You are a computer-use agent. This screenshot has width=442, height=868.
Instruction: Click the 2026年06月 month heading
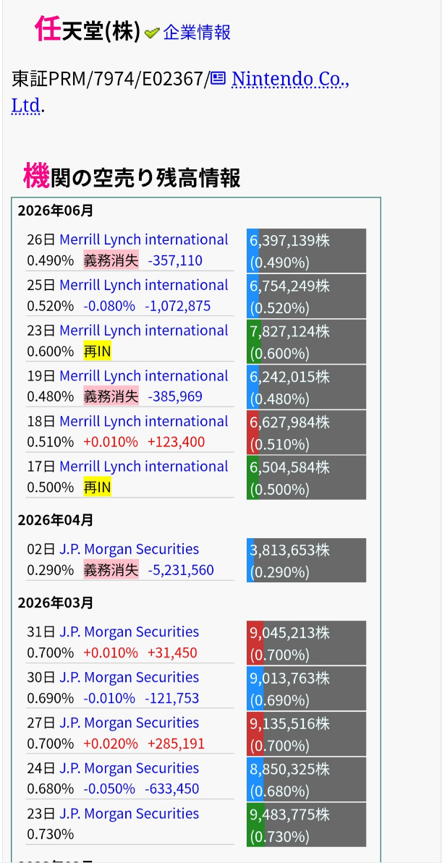56,211
